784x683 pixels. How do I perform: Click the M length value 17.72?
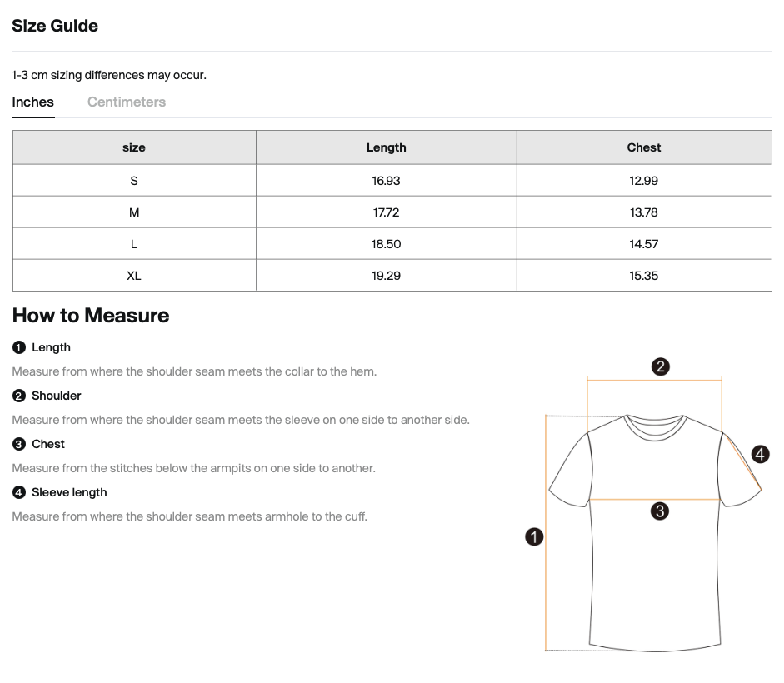(386, 212)
